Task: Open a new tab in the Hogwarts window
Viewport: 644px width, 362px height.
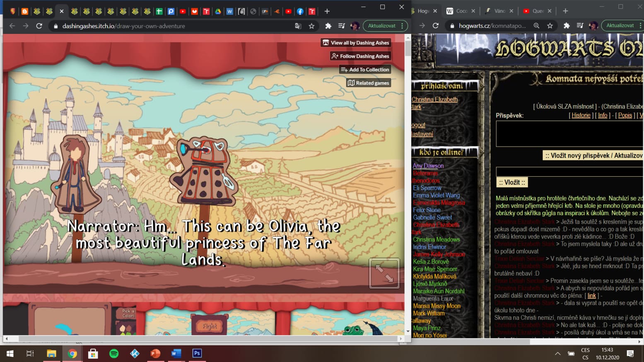Action: point(565,11)
